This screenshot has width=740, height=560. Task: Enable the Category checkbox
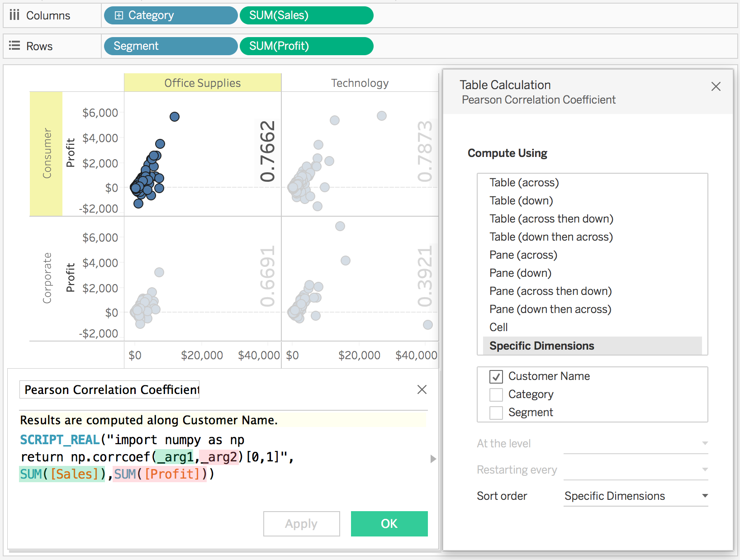pyautogui.click(x=496, y=394)
